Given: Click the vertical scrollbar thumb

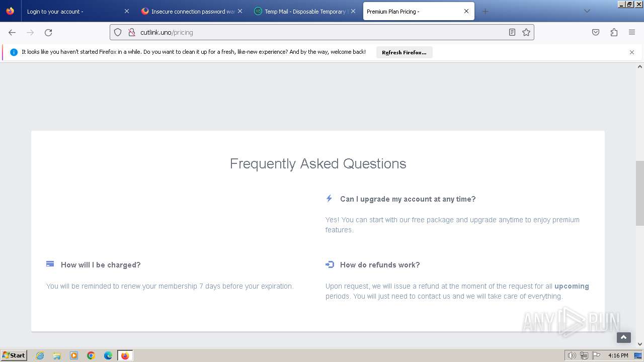Looking at the screenshot, I should coord(640,193).
